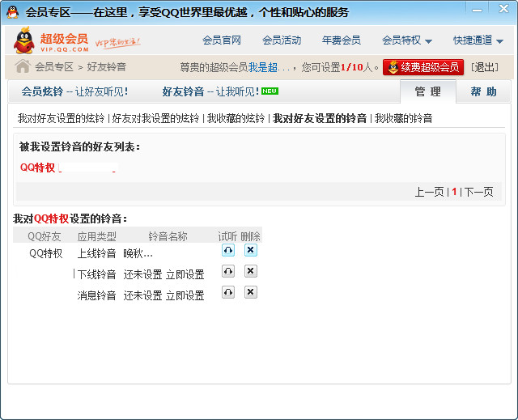Click the 试听 column header
Image resolution: width=518 pixels, height=420 pixels.
pyautogui.click(x=227, y=236)
